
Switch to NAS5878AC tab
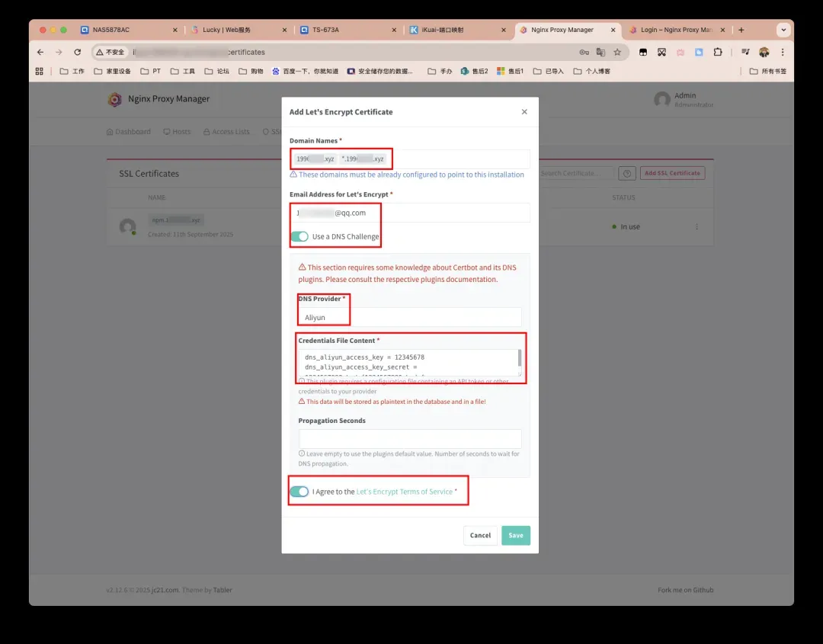[x=127, y=30]
